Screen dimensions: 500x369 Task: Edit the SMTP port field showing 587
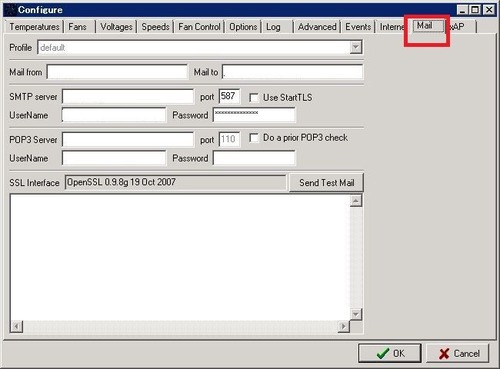229,96
